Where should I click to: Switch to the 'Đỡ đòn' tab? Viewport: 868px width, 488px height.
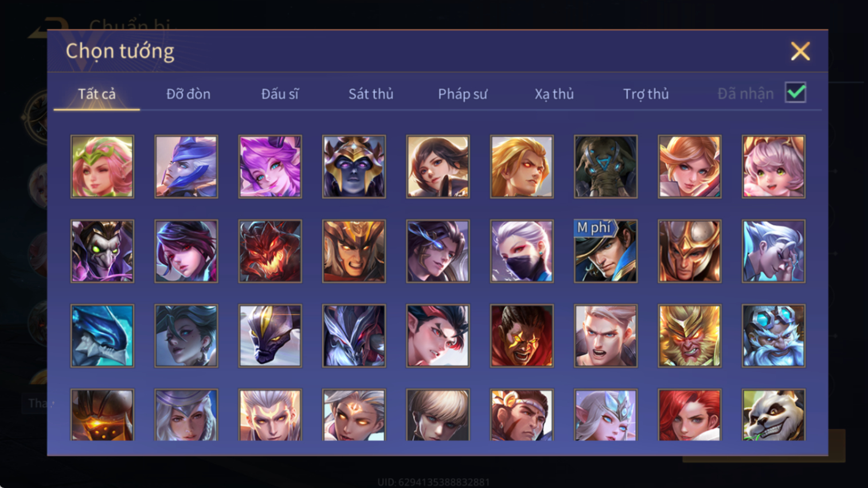[188, 94]
